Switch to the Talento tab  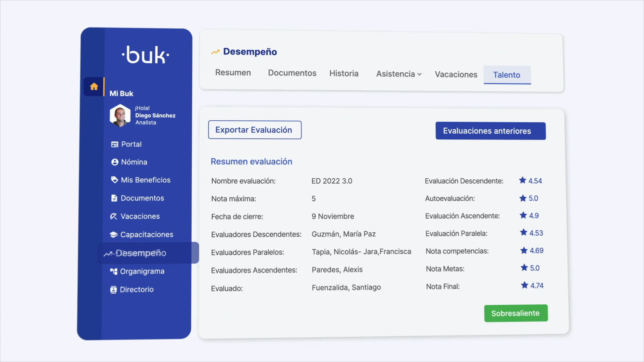click(x=506, y=75)
